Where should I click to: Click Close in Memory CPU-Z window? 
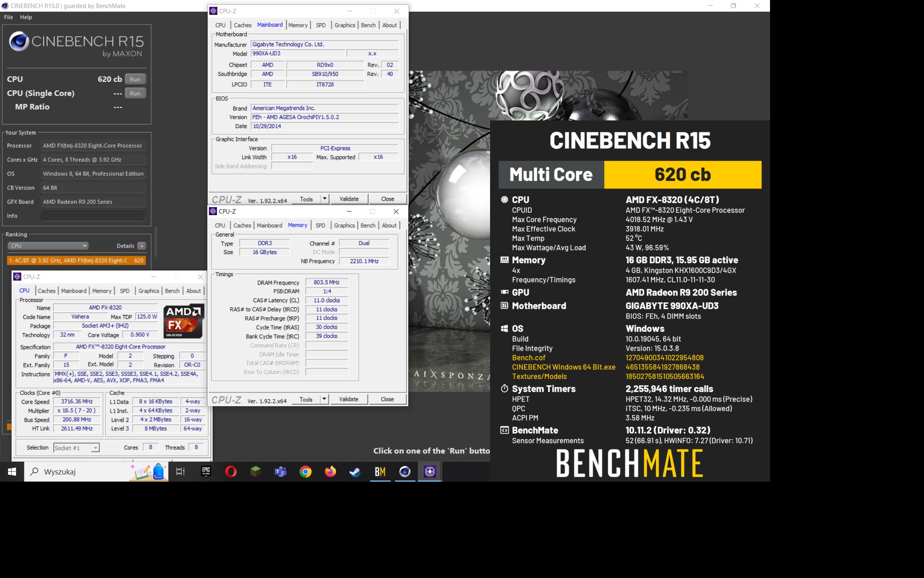(387, 399)
